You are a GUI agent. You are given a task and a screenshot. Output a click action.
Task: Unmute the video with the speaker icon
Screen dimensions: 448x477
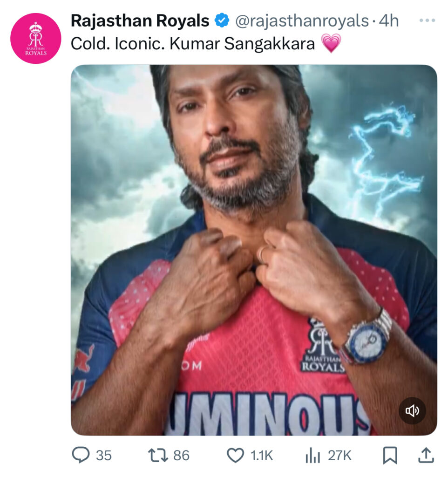(412, 410)
